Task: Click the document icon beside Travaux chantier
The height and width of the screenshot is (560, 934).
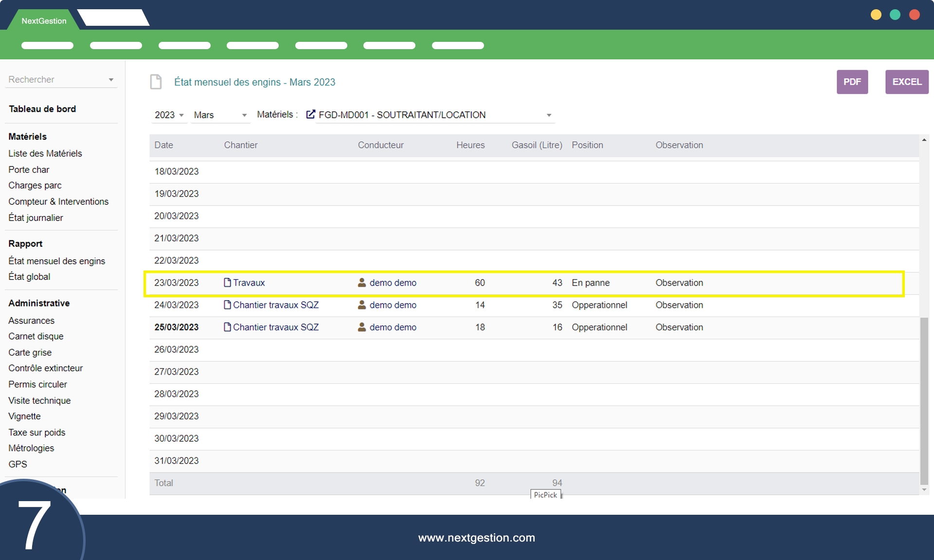Action: (227, 283)
